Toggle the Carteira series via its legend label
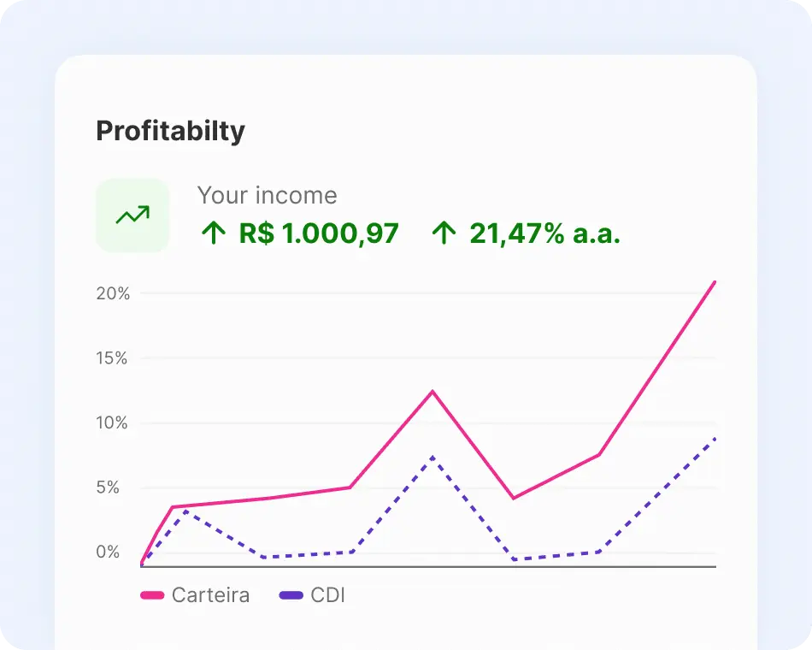The width and height of the screenshot is (812, 650). pos(210,595)
